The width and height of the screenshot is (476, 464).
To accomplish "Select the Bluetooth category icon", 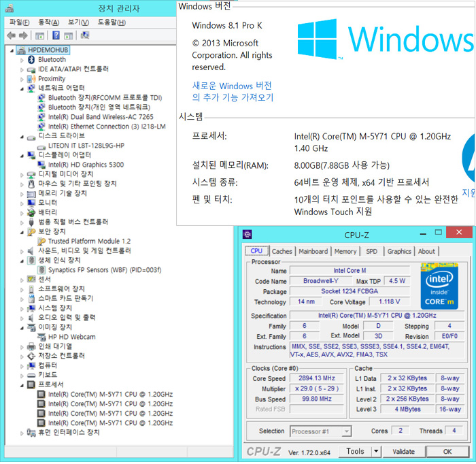I will pos(31,59).
